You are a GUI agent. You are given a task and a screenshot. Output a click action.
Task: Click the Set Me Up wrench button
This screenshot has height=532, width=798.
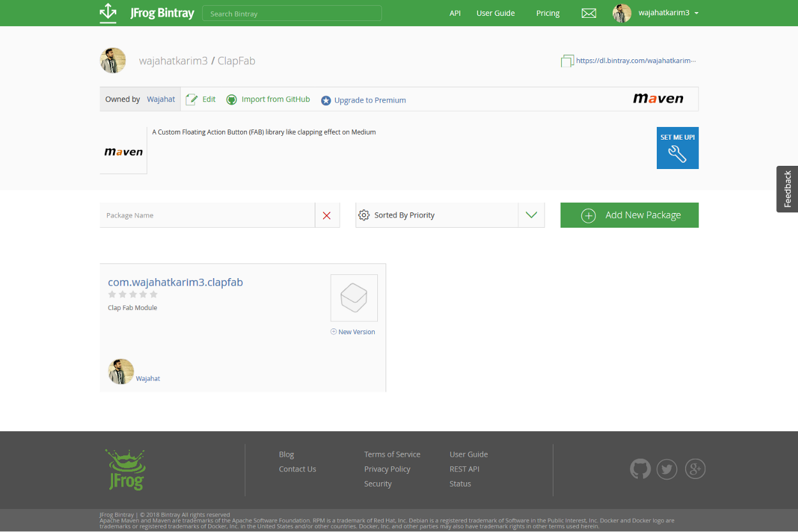coord(677,148)
